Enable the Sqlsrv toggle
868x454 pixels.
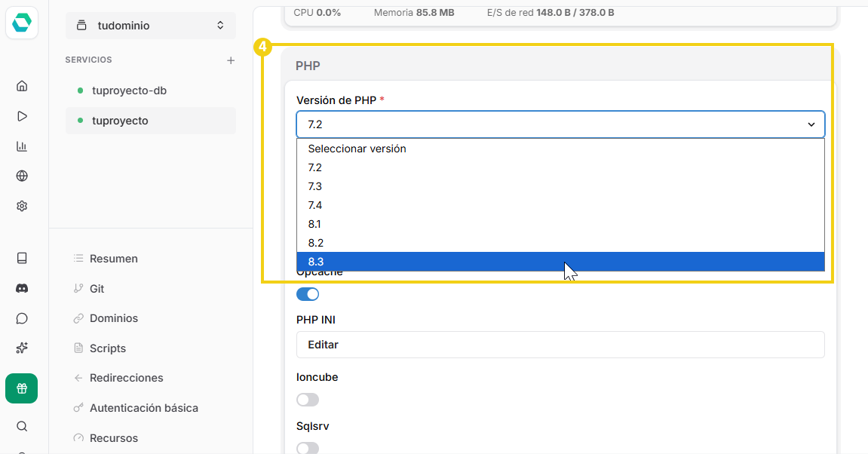tap(308, 448)
